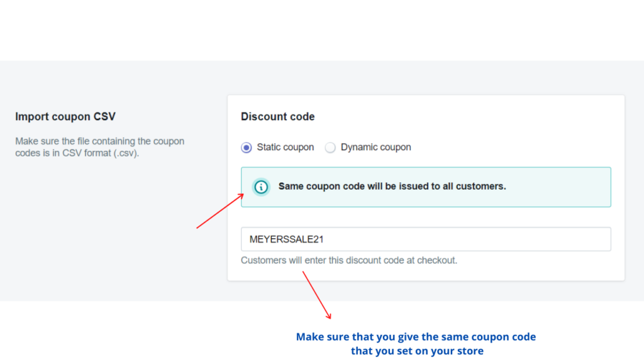Click the Dynamic coupon label text

(375, 147)
